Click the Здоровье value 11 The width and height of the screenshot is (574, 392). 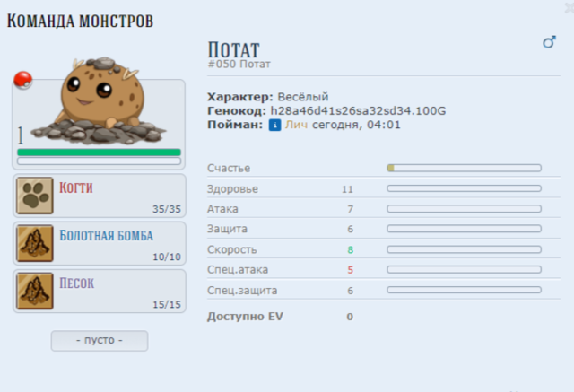[347, 189]
